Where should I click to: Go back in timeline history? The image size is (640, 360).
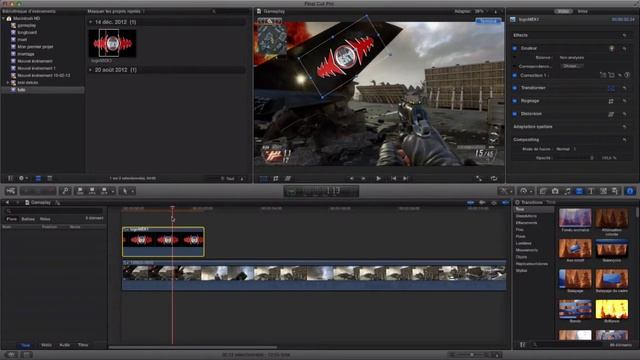[x=7, y=202]
